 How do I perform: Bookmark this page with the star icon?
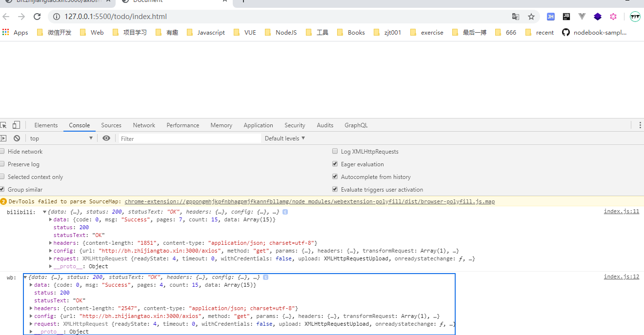click(x=531, y=17)
